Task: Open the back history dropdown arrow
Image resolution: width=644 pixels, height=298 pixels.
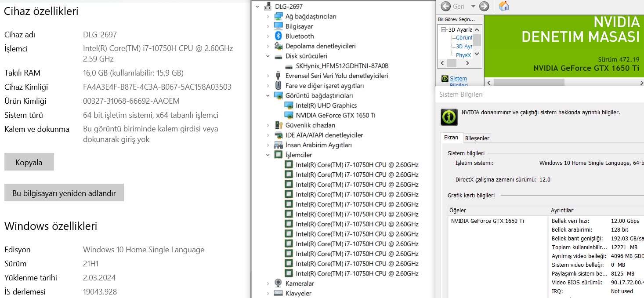Action: (473, 7)
